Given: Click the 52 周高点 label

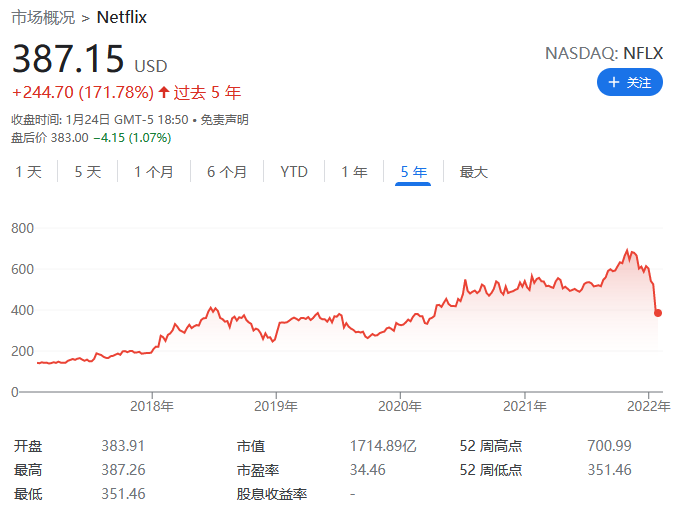Looking at the screenshot, I should point(491,446).
